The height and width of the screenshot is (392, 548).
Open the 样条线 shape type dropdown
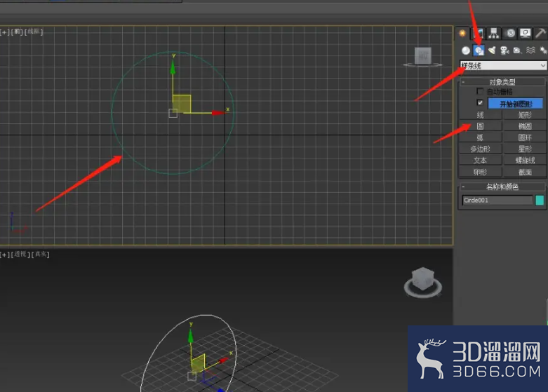[x=503, y=65]
